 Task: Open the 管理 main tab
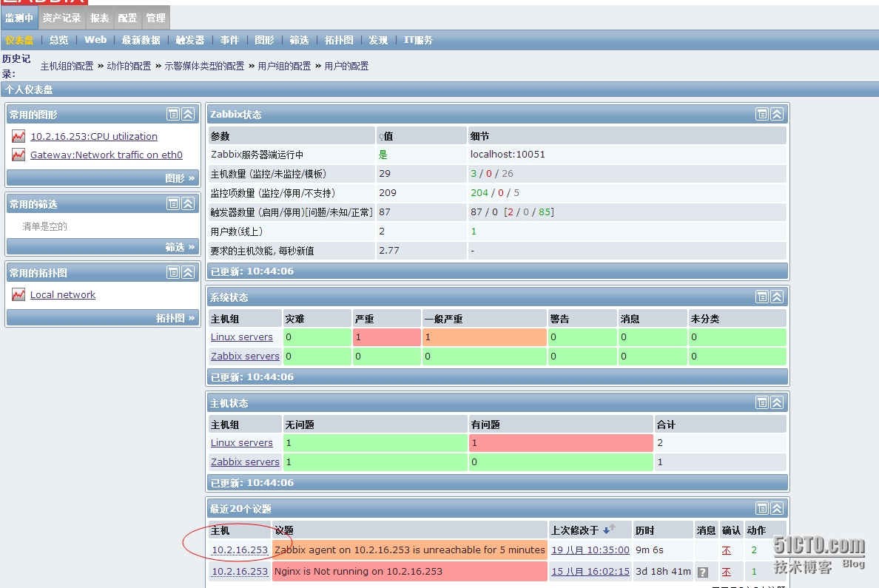(x=155, y=18)
